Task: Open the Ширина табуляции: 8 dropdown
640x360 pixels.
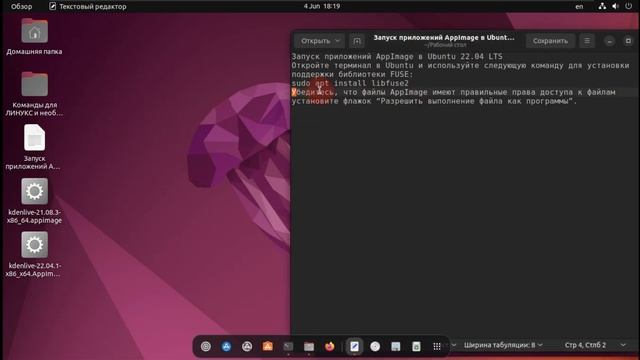Action: click(503, 345)
